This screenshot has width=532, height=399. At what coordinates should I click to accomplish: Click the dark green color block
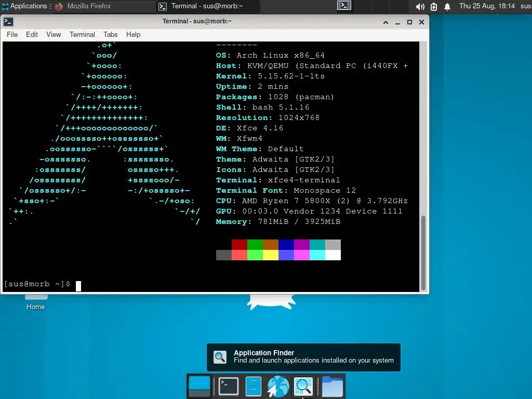point(255,245)
